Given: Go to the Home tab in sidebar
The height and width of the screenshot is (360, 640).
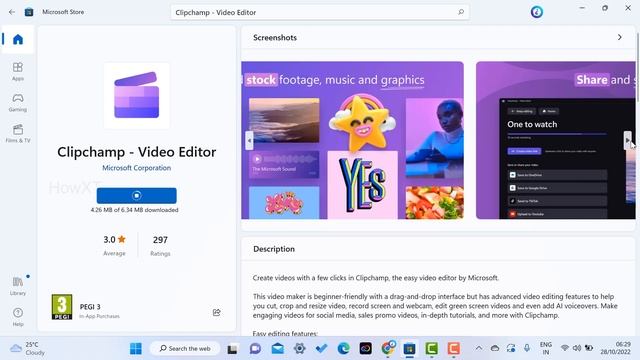Looking at the screenshot, I should [18, 39].
